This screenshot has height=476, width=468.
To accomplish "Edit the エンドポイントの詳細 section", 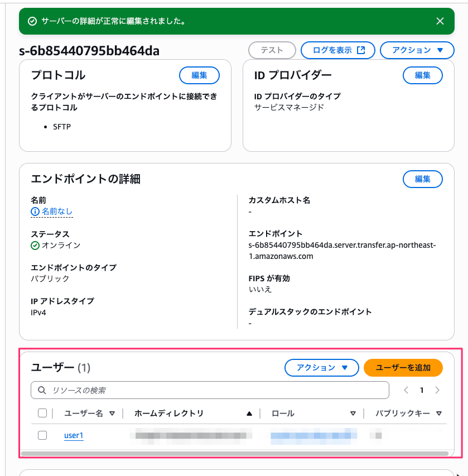I will [422, 179].
